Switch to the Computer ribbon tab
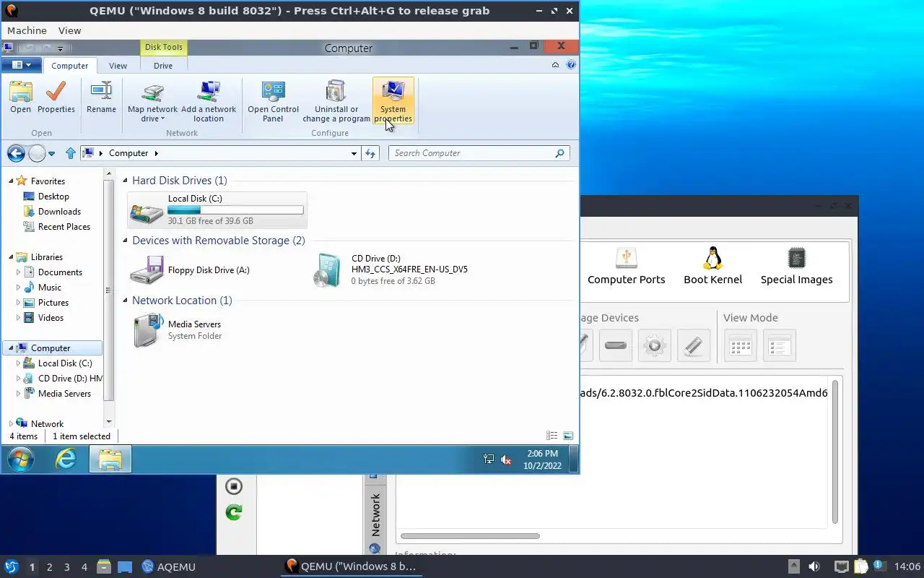This screenshot has height=578, width=924. pos(69,65)
